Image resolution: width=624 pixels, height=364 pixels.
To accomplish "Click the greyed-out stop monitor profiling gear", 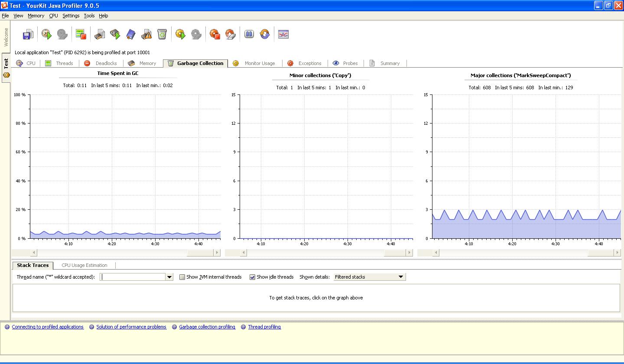I will pyautogui.click(x=196, y=34).
